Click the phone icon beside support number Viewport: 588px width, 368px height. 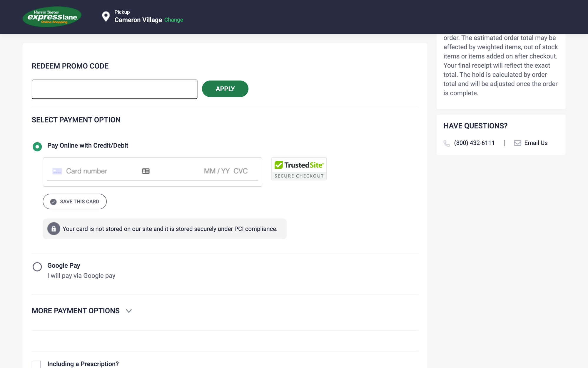point(447,143)
